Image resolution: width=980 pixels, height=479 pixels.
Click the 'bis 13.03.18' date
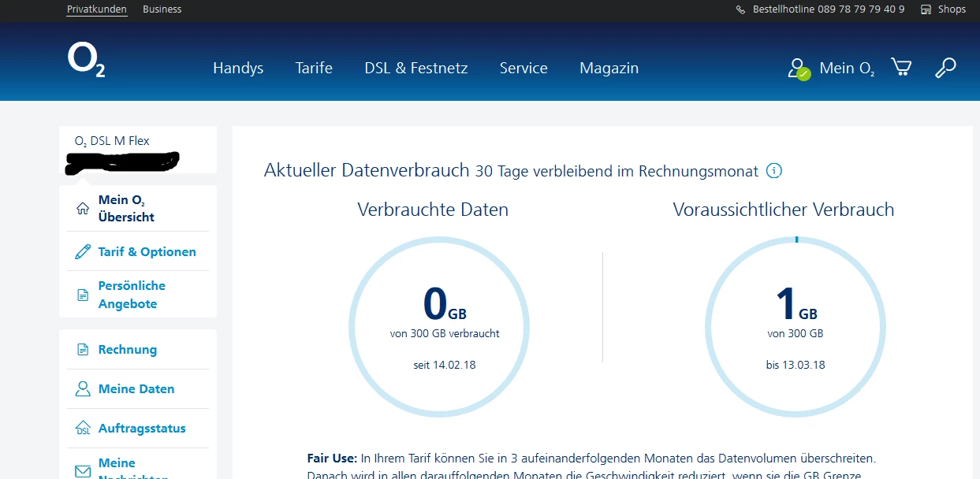tap(796, 365)
